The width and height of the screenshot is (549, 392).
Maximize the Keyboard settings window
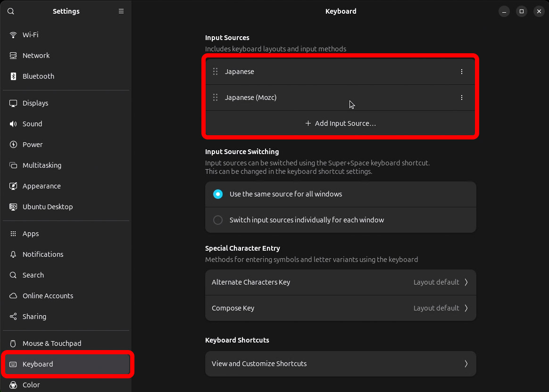[x=522, y=11]
